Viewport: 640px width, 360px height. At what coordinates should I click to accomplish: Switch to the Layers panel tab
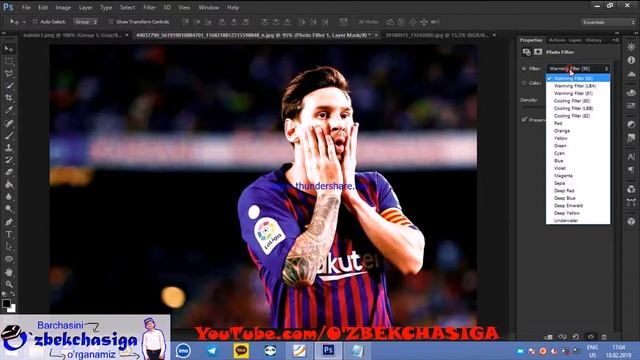click(x=575, y=40)
